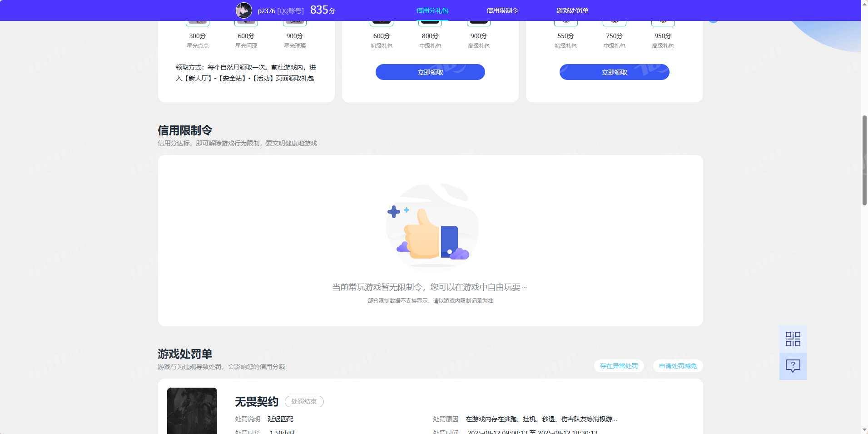This screenshot has height=434, width=868.
Task: Open the 申请处罚减免 link
Action: [678, 366]
